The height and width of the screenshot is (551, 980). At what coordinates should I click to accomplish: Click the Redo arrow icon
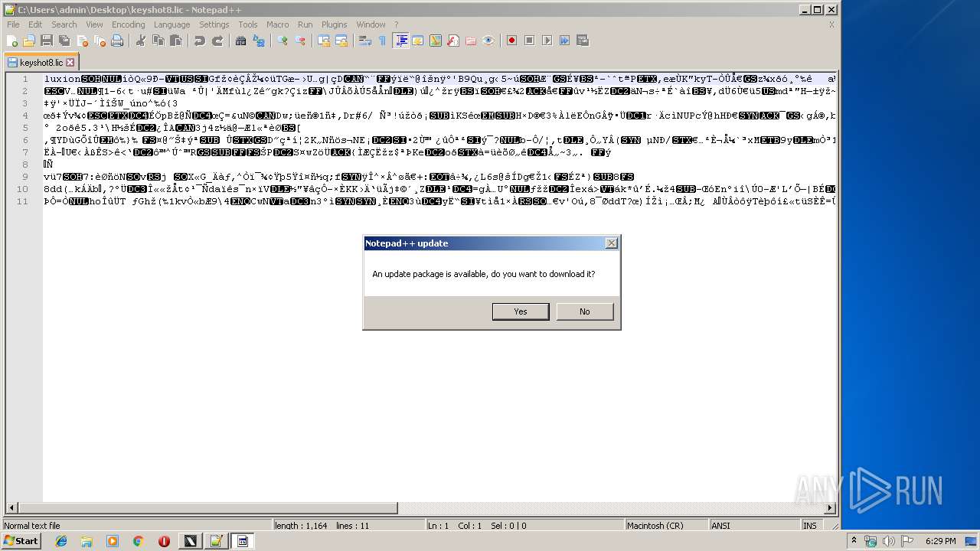217,41
